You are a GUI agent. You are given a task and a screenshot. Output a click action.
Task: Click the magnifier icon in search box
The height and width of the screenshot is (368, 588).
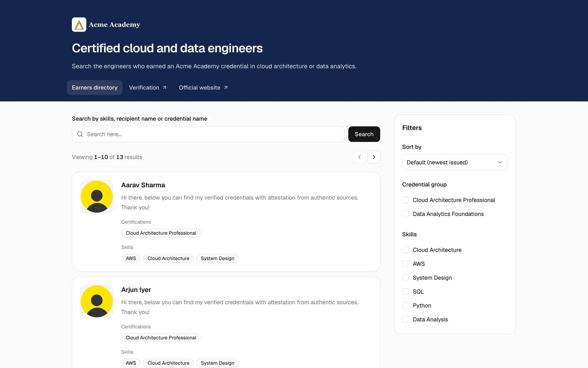pyautogui.click(x=80, y=134)
